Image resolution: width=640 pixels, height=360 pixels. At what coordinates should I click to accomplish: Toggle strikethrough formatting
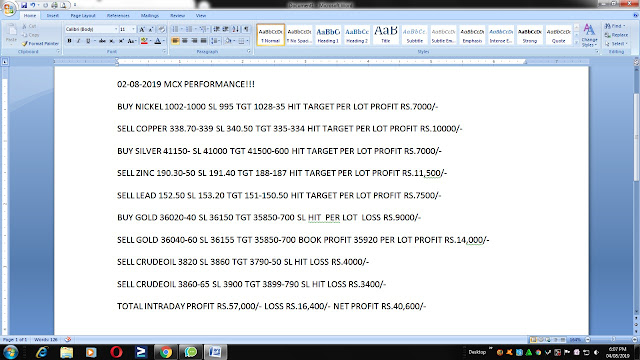point(102,41)
